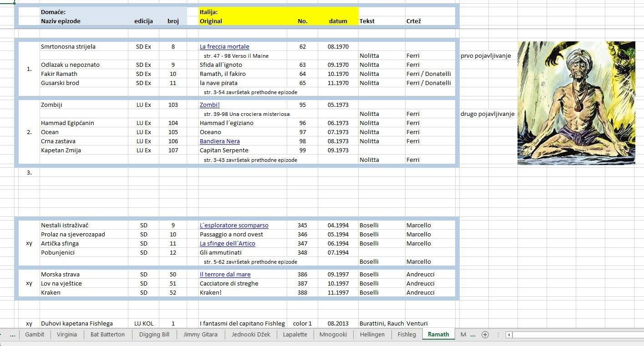Click the 'LU KOL' edition cell

tap(144, 324)
